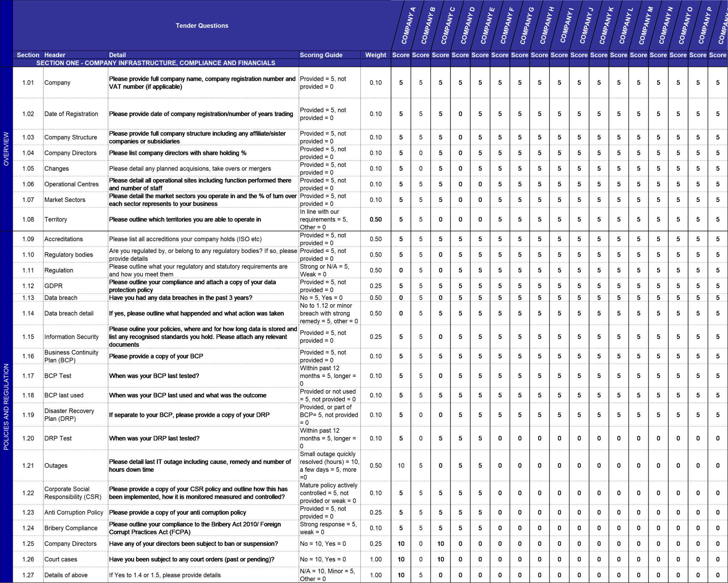Screen dimensions: 728x583
Task: Click the Weight column header to sort
Action: [375, 55]
